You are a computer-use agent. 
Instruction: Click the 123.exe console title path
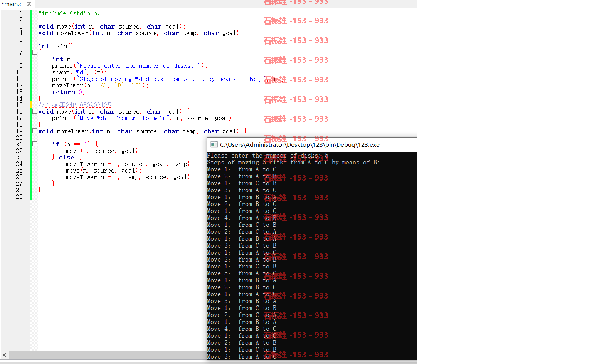point(299,145)
